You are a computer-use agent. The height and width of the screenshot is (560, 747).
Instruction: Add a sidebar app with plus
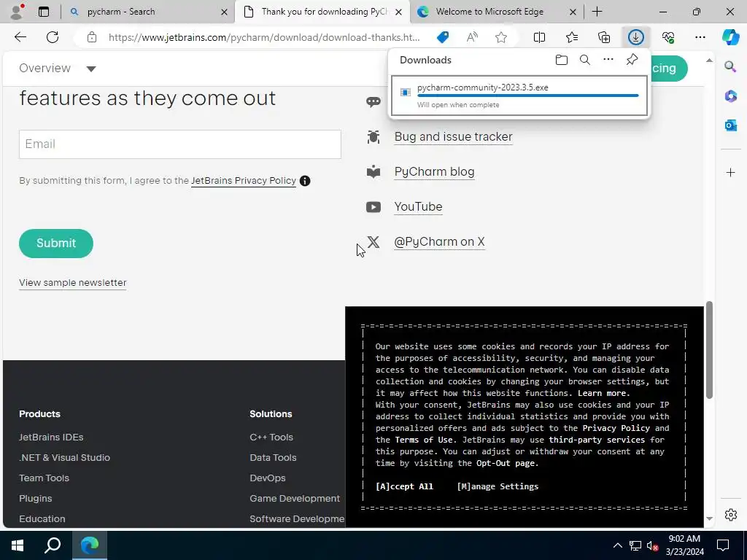click(730, 172)
